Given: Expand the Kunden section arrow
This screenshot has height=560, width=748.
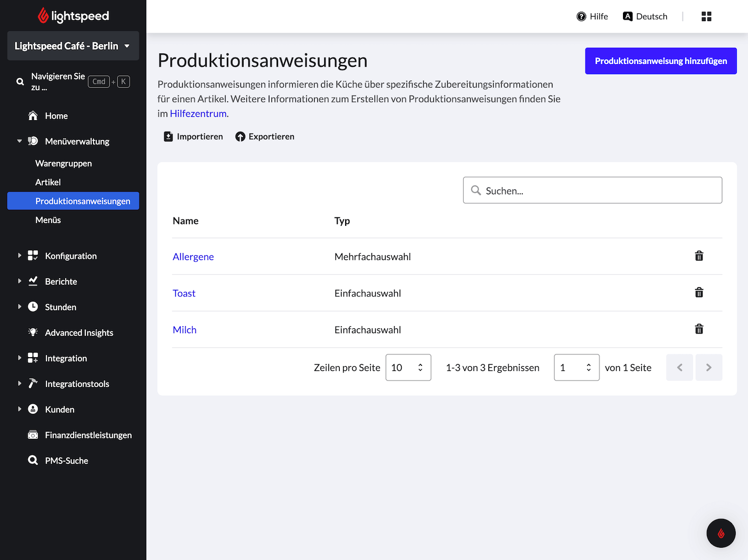Looking at the screenshot, I should (20, 409).
